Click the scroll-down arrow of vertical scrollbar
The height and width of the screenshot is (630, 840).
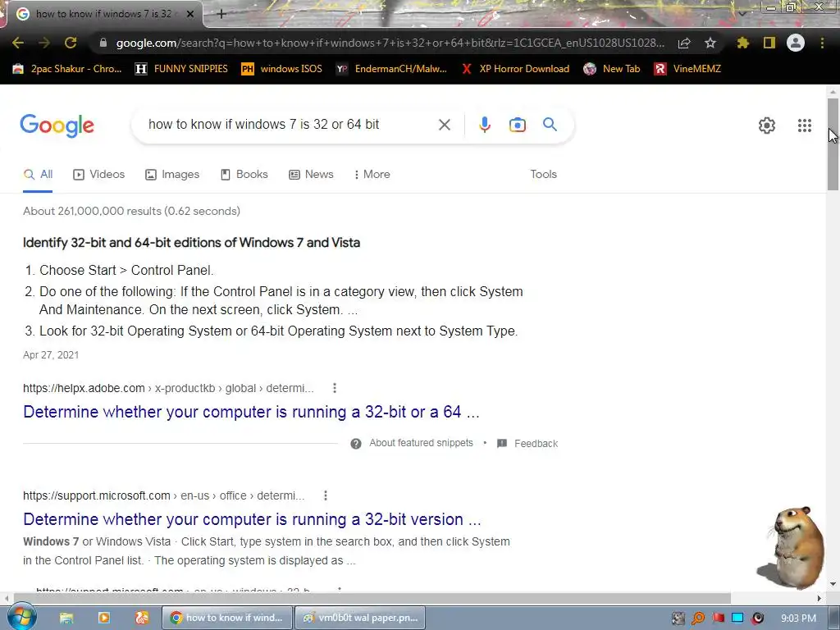point(833,584)
